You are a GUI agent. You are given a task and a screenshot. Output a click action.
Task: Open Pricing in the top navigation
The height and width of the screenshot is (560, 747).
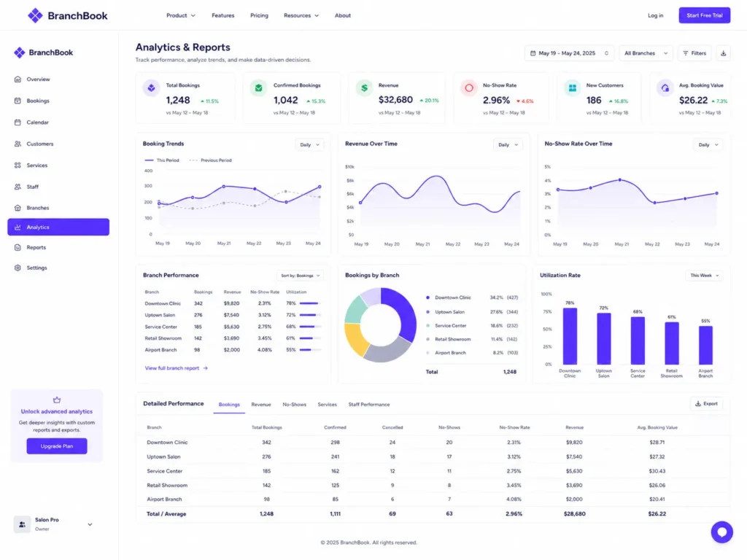pos(259,16)
